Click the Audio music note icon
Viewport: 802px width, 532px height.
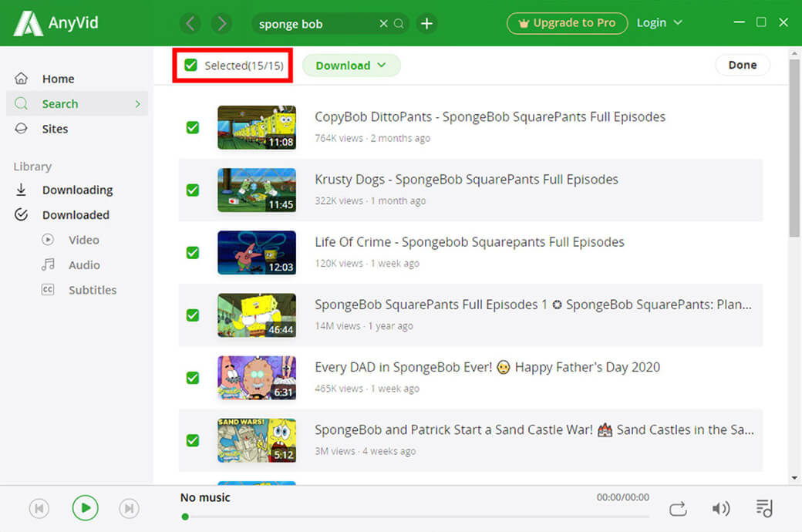48,264
